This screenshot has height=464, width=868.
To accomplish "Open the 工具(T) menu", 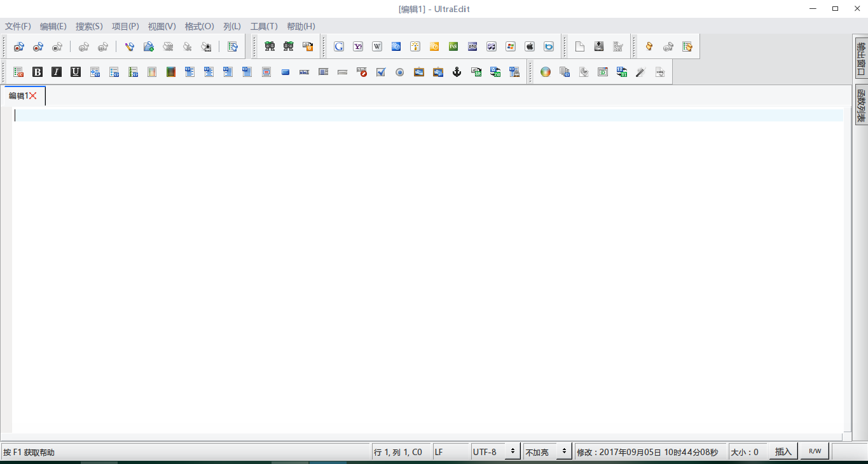I will pos(264,26).
